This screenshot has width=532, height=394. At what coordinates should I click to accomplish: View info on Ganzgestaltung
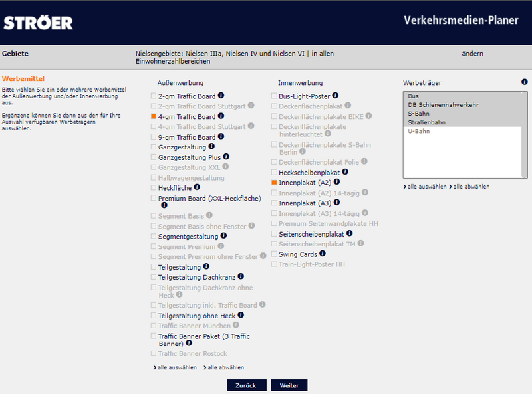point(211,146)
